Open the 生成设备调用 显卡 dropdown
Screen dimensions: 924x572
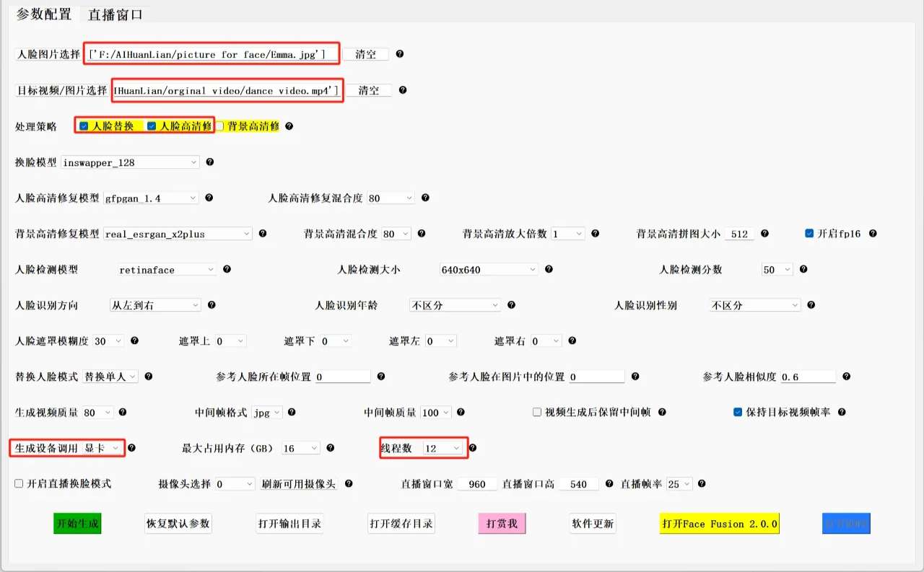pyautogui.click(x=102, y=449)
